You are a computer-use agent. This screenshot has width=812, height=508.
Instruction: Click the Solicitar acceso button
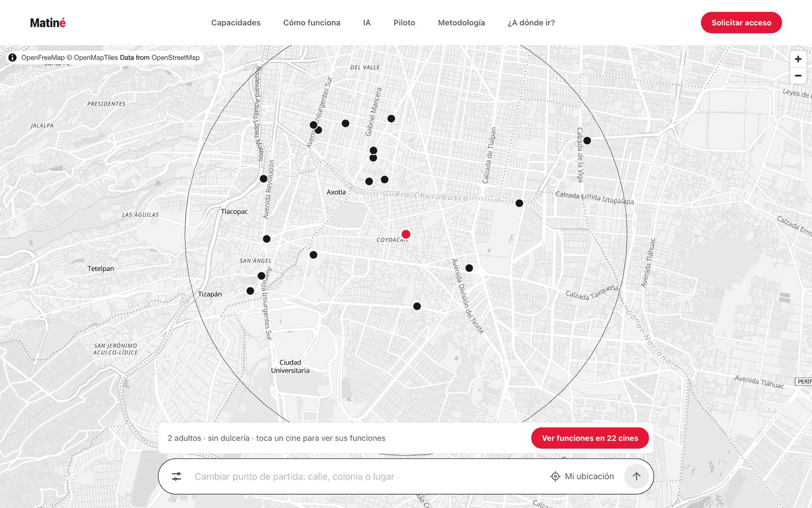741,23
